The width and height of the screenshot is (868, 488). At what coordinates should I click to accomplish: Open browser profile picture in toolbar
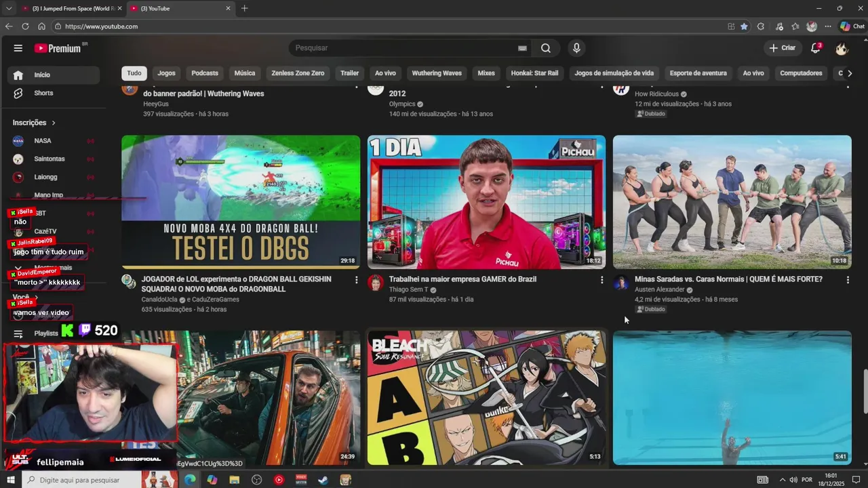(x=812, y=26)
